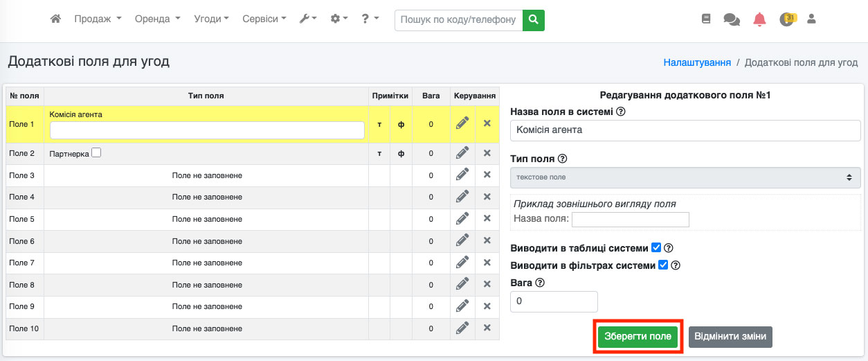Click the red notification bell
The width and height of the screenshot is (868, 361).
[759, 19]
